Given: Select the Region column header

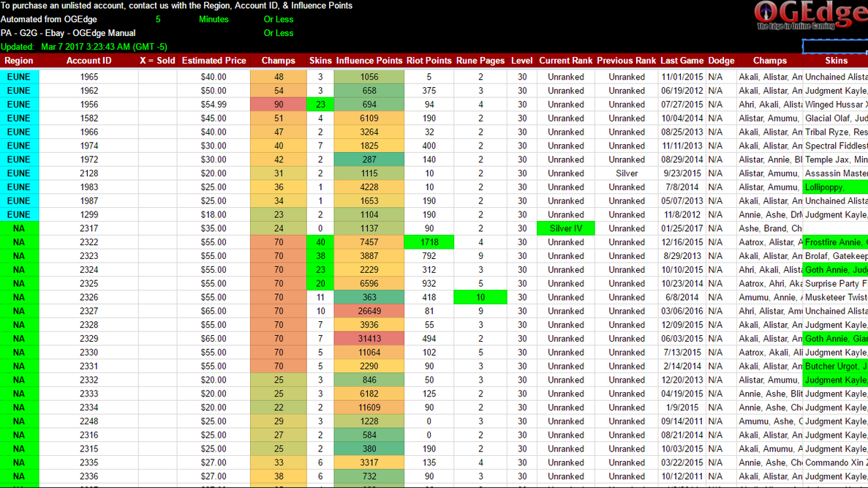Looking at the screenshot, I should coord(19,61).
